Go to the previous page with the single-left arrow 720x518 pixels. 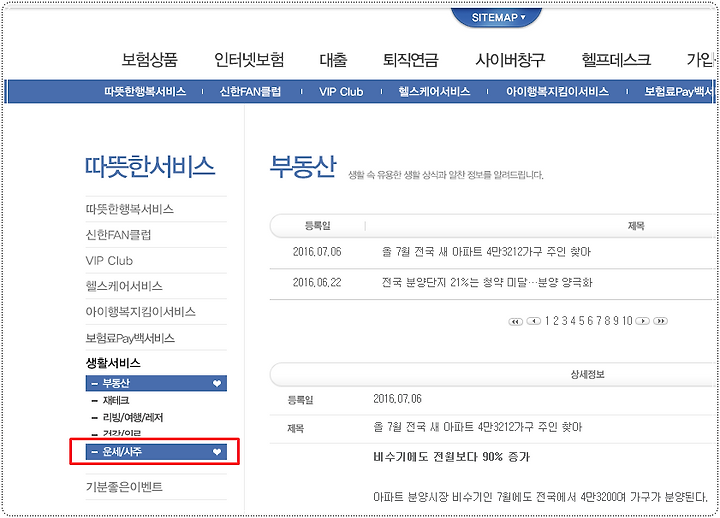534,321
